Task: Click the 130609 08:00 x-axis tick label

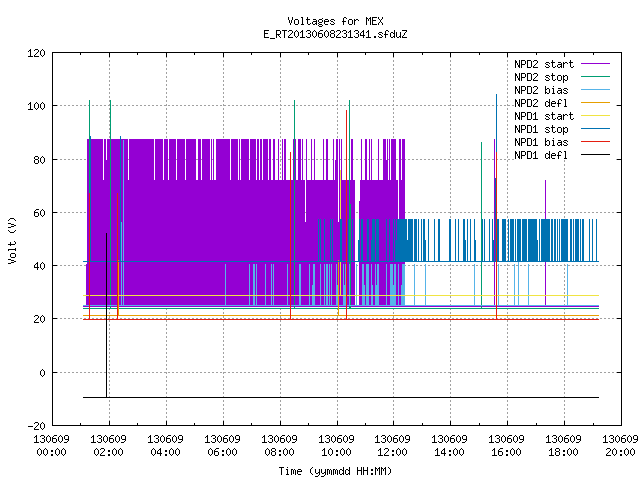Action: coord(279,446)
